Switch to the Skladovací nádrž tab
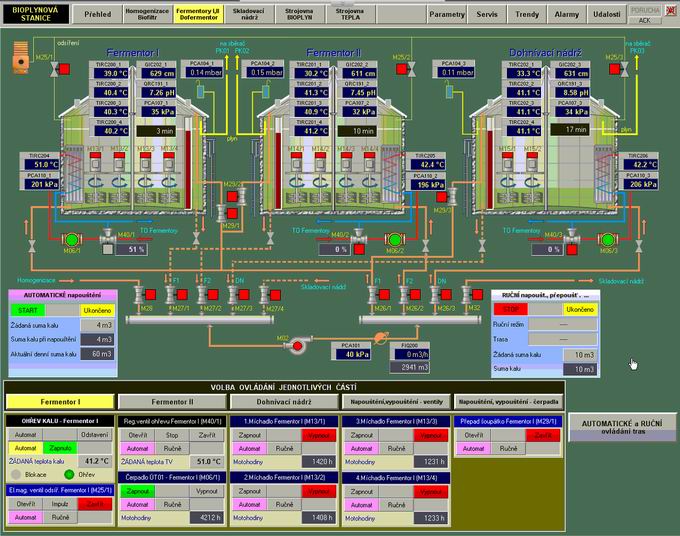680x536 pixels. (x=249, y=15)
